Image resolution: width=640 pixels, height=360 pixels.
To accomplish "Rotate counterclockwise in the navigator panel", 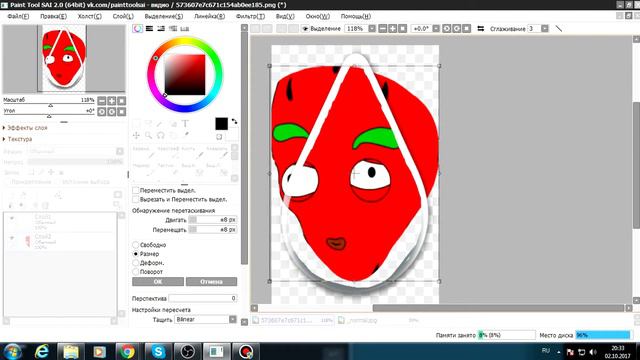I will pyautogui.click(x=102, y=111).
